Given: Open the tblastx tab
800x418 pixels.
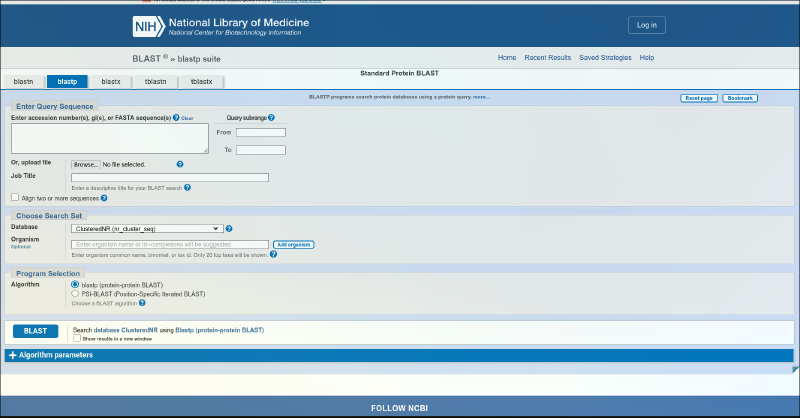Looking at the screenshot, I should 202,82.
